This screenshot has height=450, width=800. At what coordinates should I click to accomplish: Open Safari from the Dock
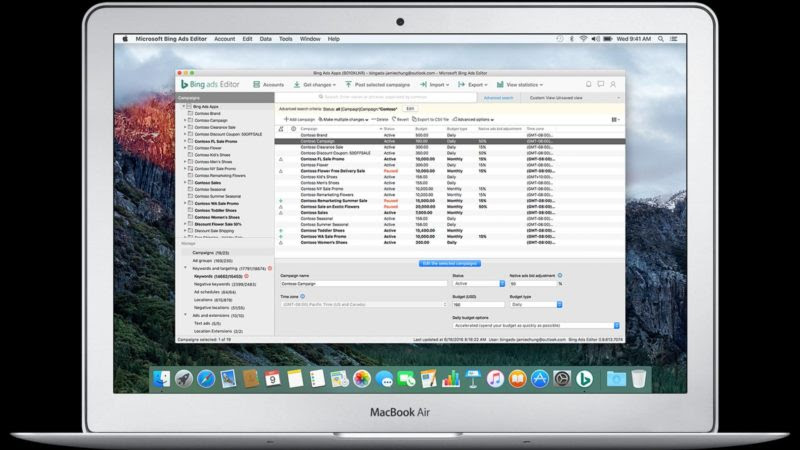[x=206, y=379]
